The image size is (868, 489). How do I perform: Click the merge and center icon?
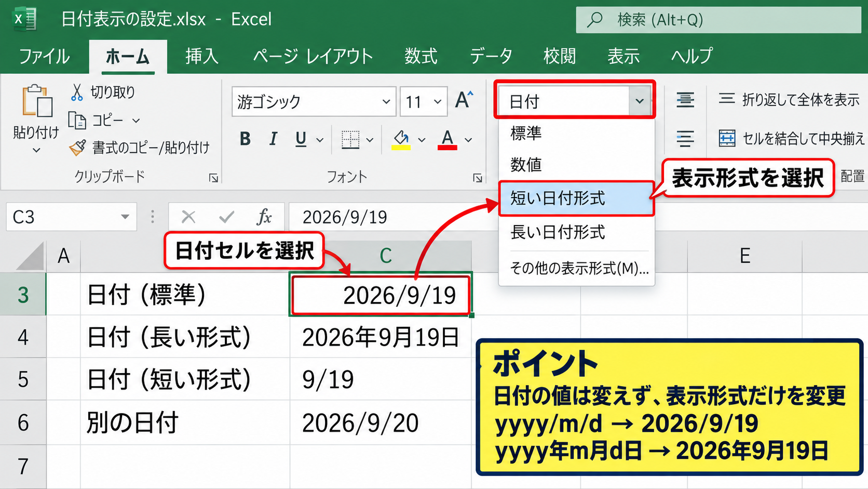point(727,138)
